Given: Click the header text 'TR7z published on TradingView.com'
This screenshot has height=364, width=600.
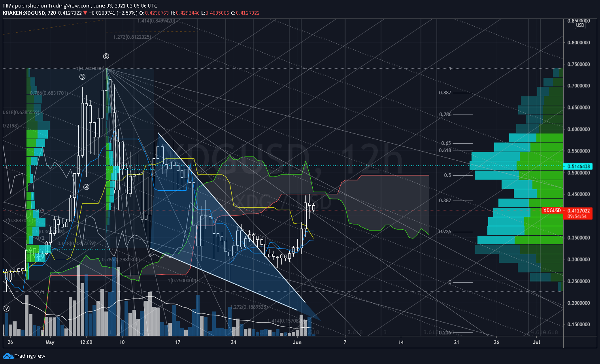Looking at the screenshot, I should pyautogui.click(x=47, y=6).
